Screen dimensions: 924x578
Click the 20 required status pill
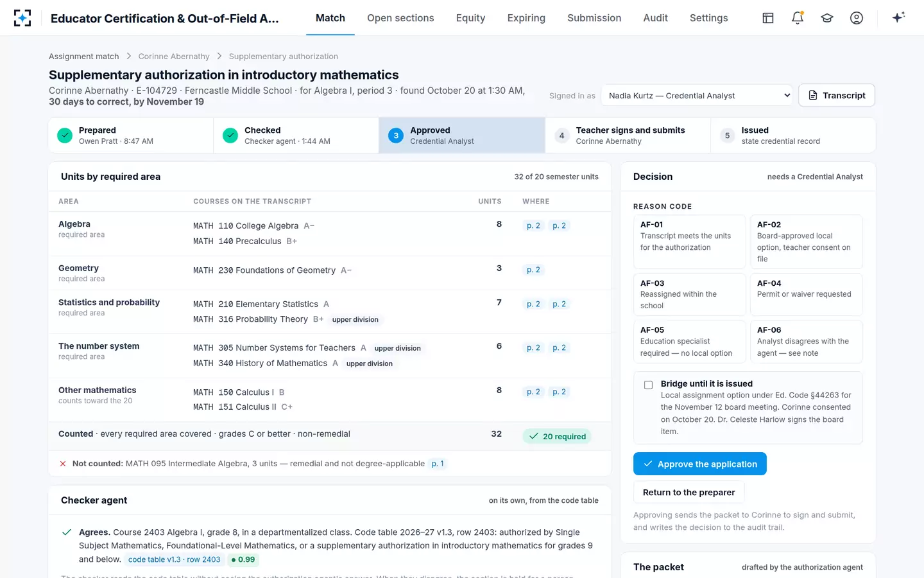[558, 437]
